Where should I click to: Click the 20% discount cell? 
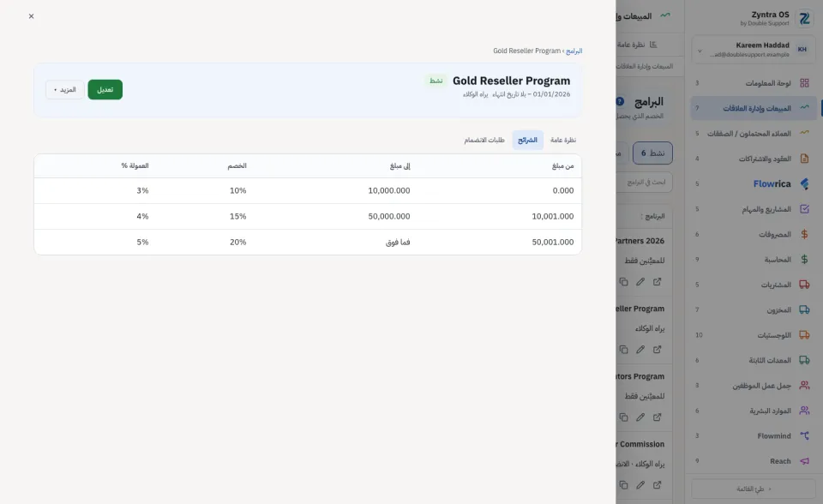[x=237, y=242]
